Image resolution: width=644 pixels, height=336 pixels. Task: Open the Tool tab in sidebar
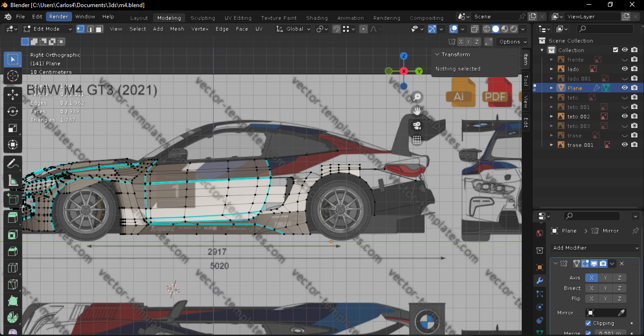tap(526, 81)
